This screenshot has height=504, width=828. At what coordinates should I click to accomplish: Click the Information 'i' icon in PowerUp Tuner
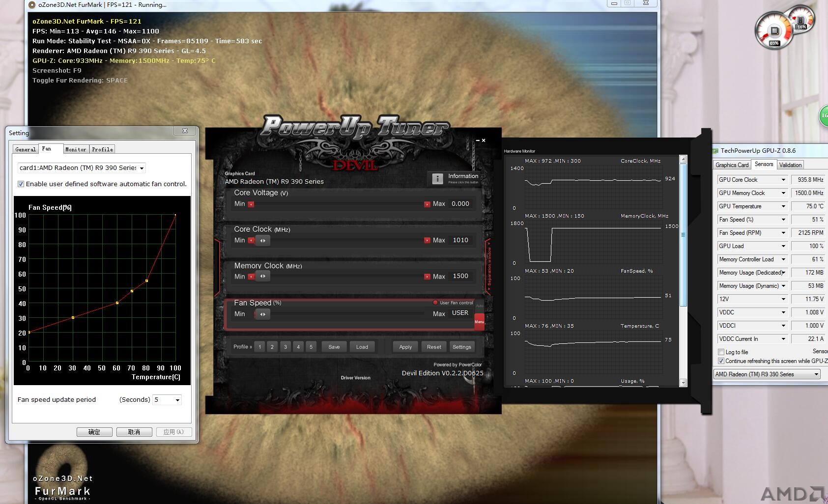pos(437,179)
